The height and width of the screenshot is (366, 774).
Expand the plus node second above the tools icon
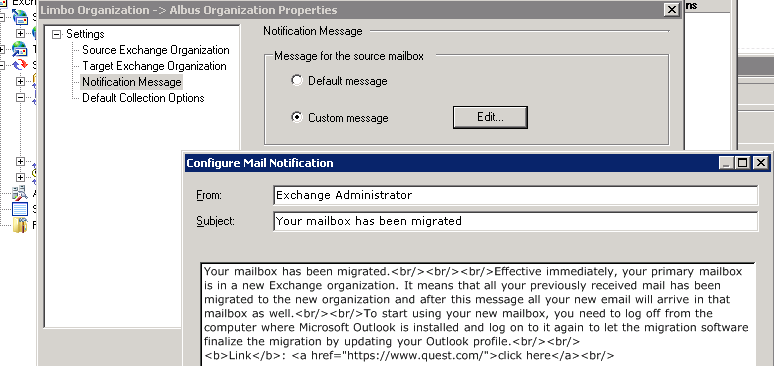[x=20, y=162]
